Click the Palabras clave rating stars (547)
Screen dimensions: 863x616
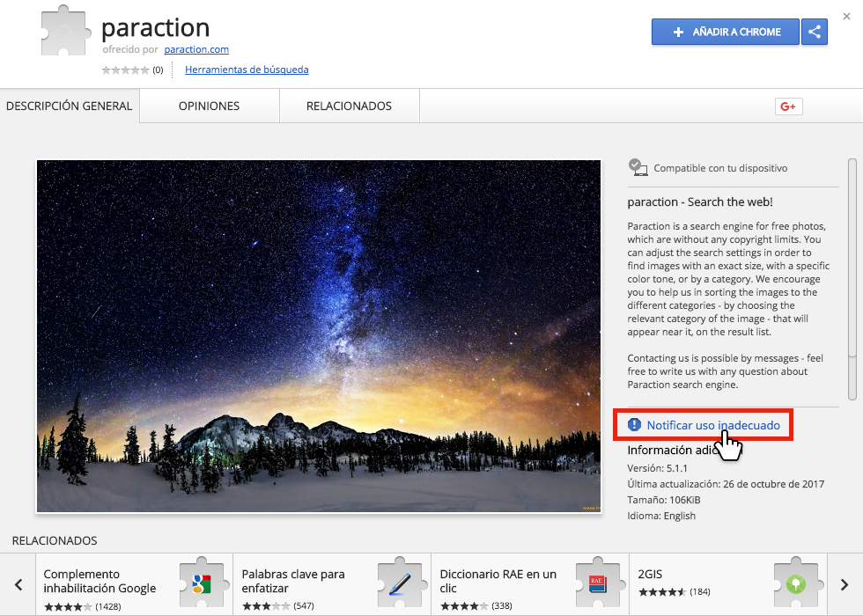(266, 606)
